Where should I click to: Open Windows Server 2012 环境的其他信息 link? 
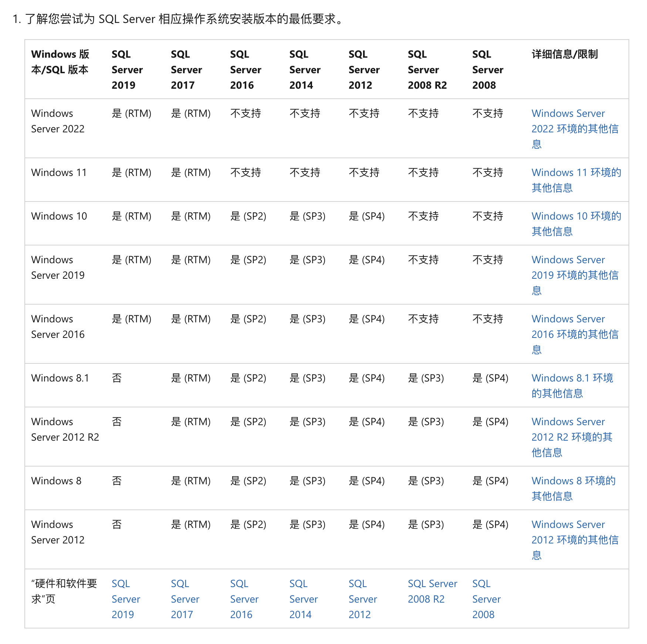[575, 540]
